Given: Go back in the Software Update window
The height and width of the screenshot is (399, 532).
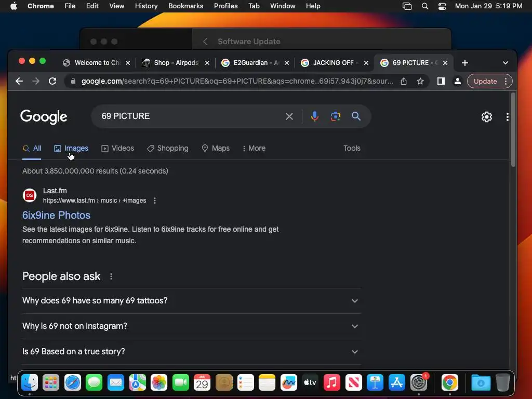Looking at the screenshot, I should (x=205, y=42).
